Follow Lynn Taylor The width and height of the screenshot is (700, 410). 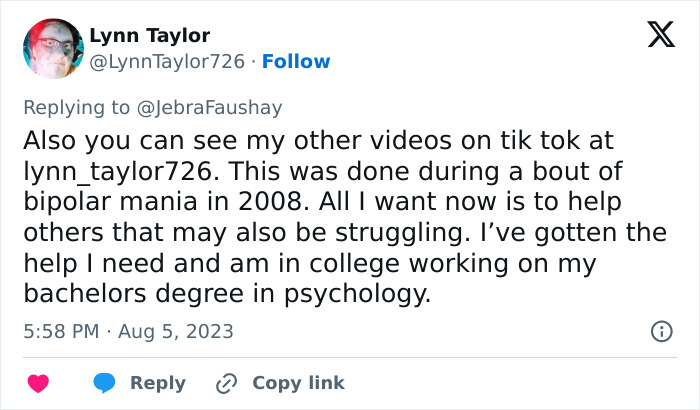(x=296, y=61)
